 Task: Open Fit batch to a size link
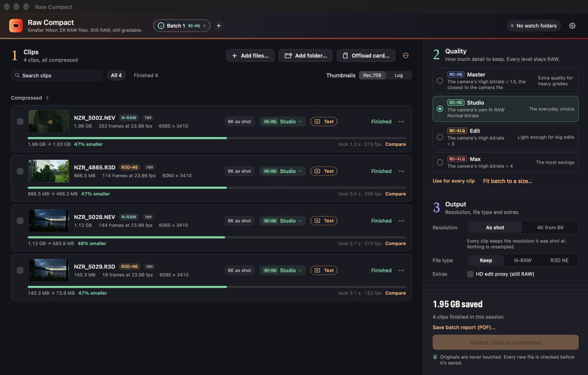tap(508, 181)
